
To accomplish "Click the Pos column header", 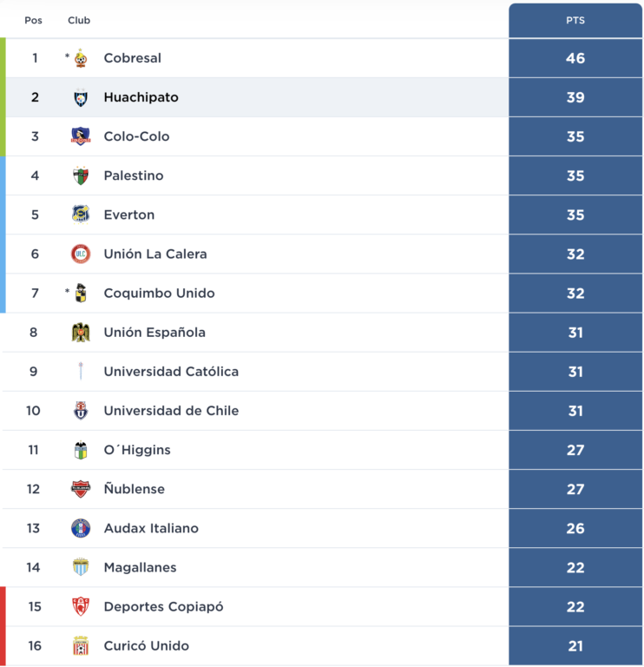I will coord(33,20).
